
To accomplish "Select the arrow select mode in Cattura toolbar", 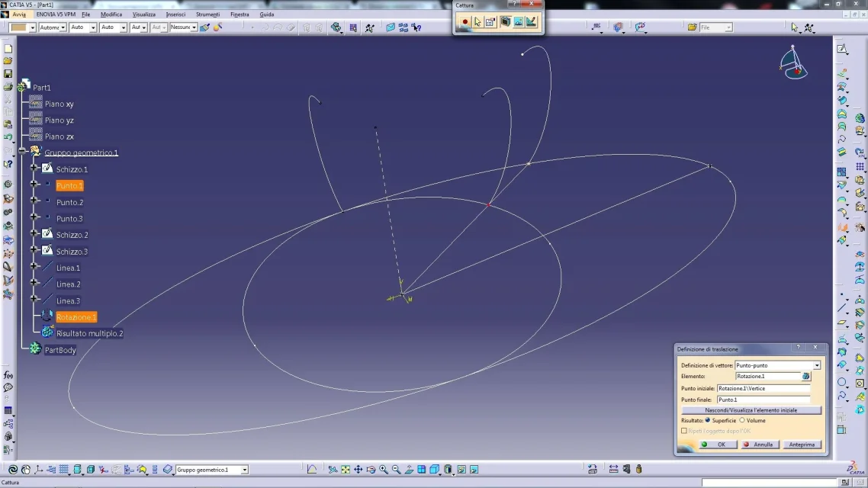I will tap(477, 22).
